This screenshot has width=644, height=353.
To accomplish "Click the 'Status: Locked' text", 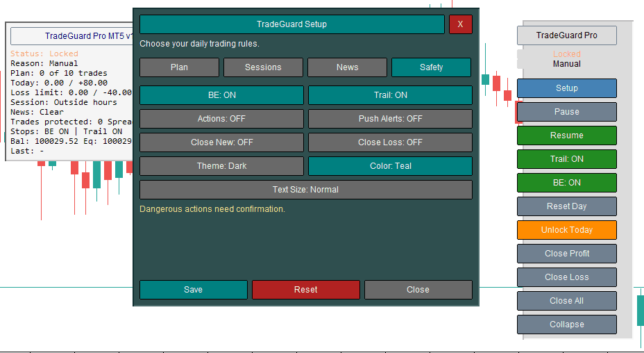I will pyautogui.click(x=44, y=54).
